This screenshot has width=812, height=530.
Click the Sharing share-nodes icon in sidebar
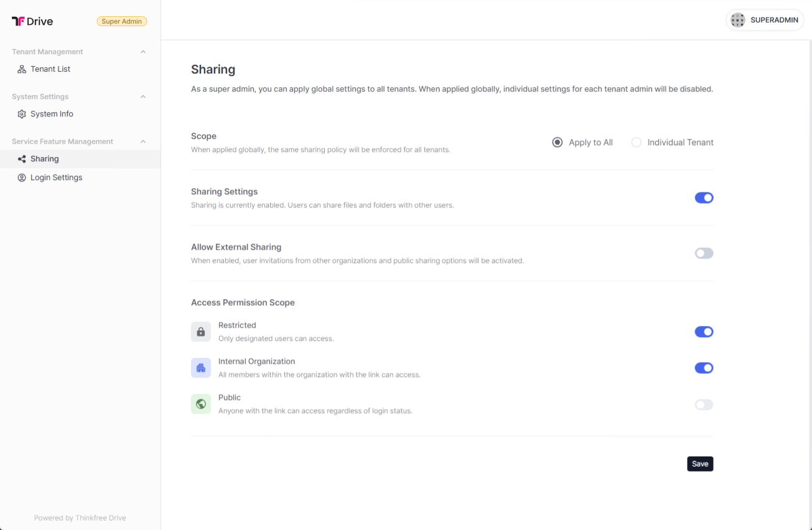click(x=22, y=159)
